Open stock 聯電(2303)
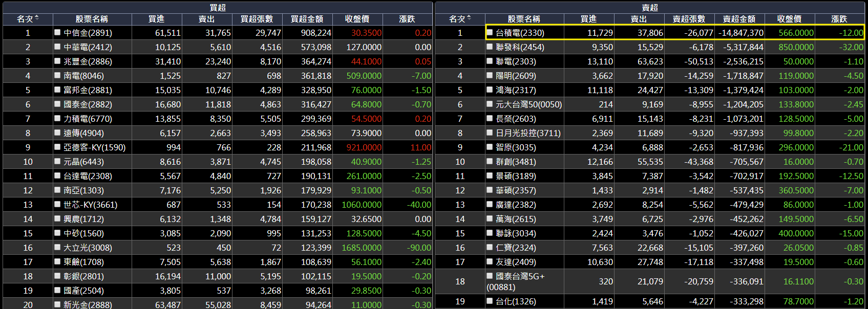This screenshot has width=868, height=309. click(516, 61)
